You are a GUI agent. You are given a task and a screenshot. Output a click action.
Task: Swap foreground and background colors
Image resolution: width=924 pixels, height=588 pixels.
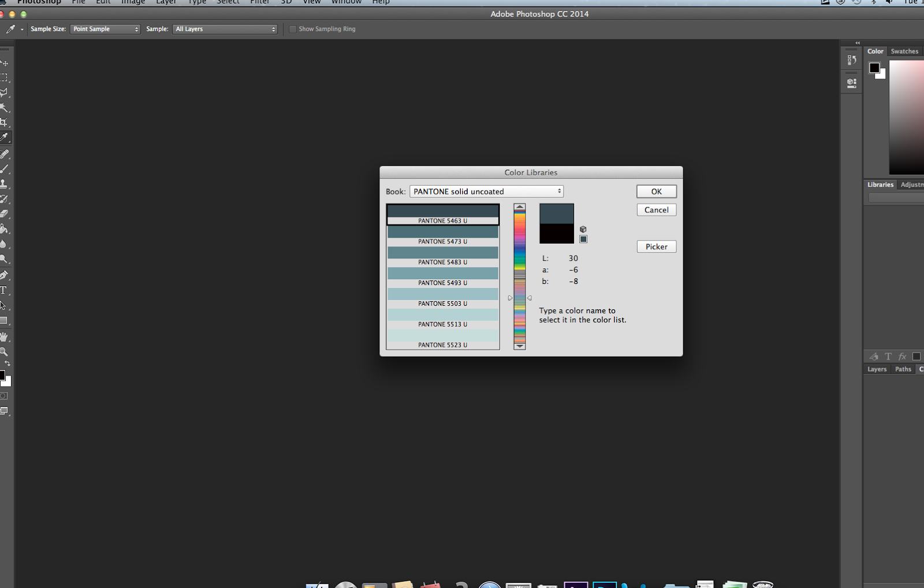(x=8, y=364)
